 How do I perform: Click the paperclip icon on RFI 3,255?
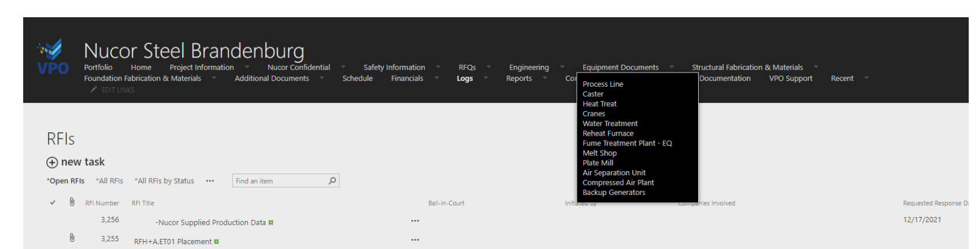click(x=72, y=238)
